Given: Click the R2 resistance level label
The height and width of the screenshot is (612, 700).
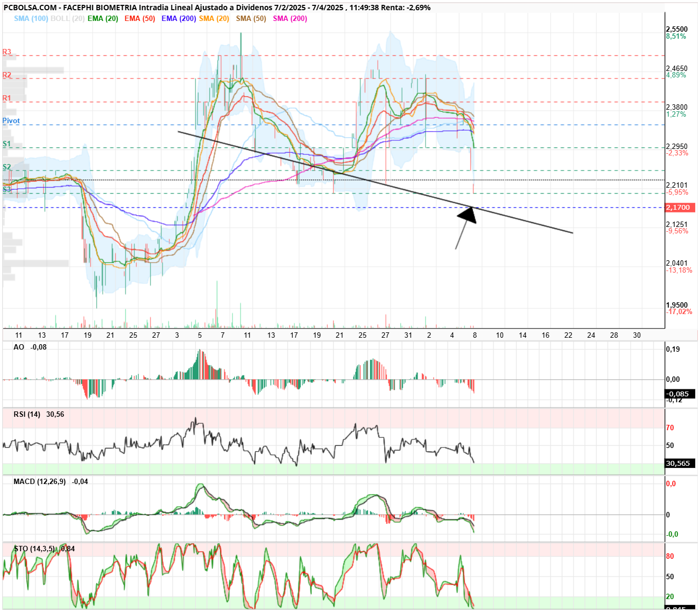Looking at the screenshot, I should tap(6, 75).
